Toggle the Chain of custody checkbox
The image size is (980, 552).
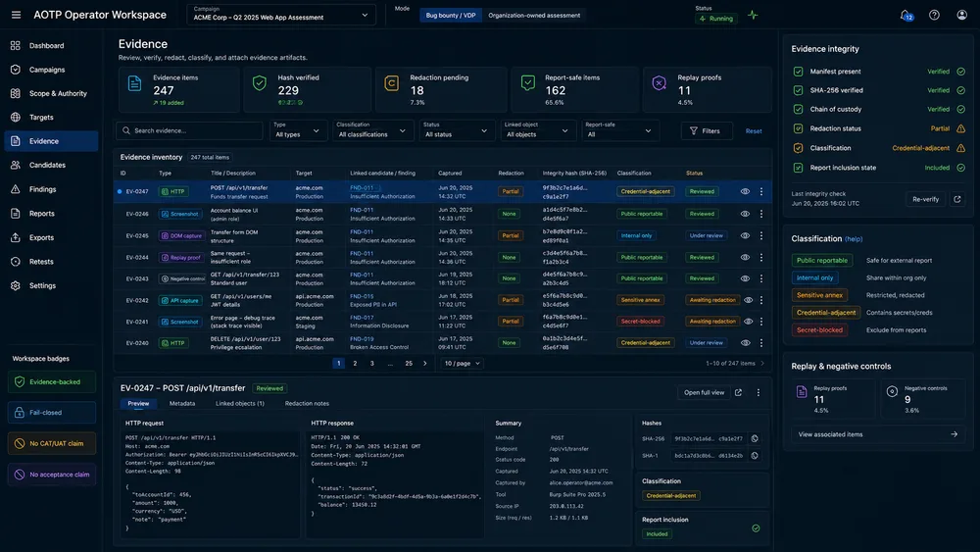tap(798, 109)
